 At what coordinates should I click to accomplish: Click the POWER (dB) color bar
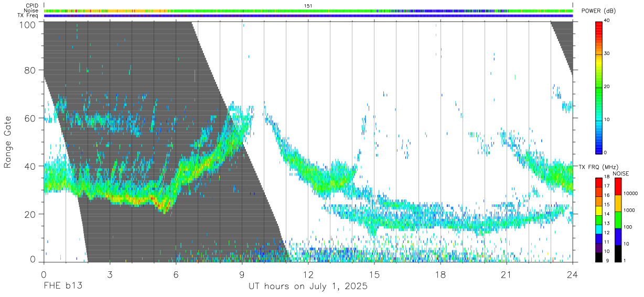tap(599, 87)
